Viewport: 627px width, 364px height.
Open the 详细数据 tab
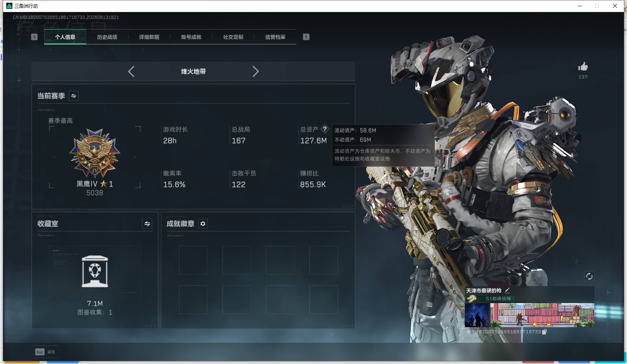(149, 37)
